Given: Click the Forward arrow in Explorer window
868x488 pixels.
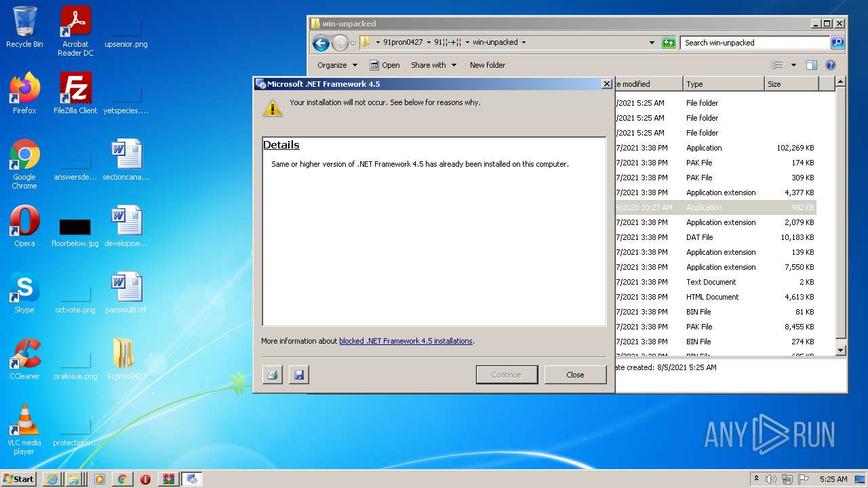Looking at the screenshot, I should 340,43.
